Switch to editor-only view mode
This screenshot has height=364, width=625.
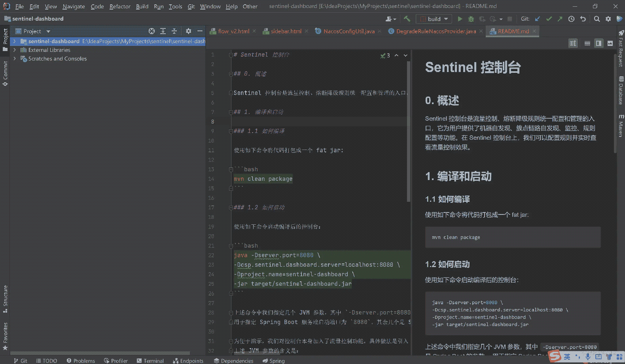[587, 43]
